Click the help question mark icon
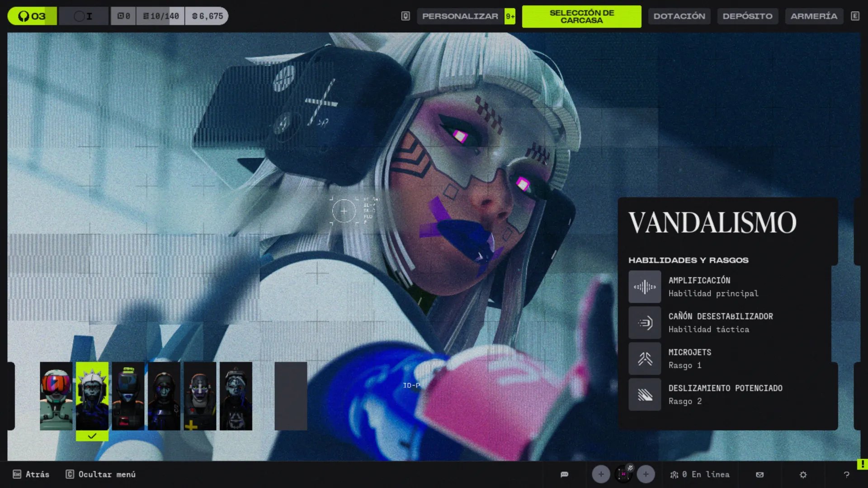868x488 pixels. coord(846,474)
